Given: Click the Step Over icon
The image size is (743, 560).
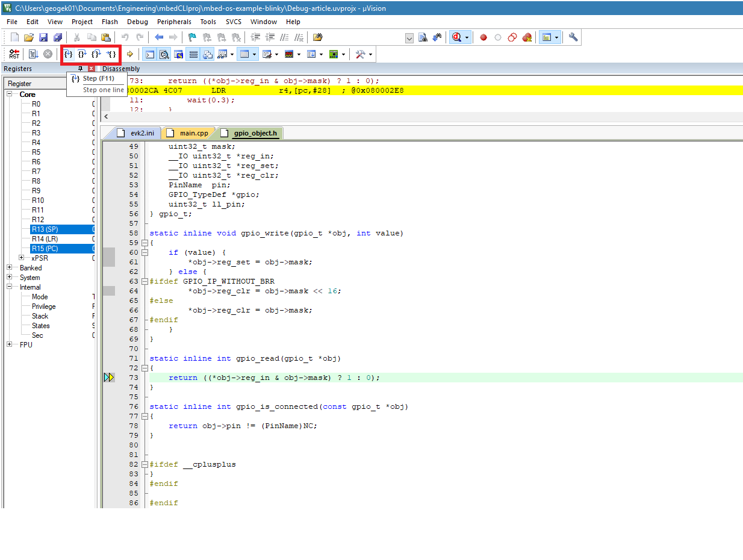Looking at the screenshot, I should (x=82, y=54).
